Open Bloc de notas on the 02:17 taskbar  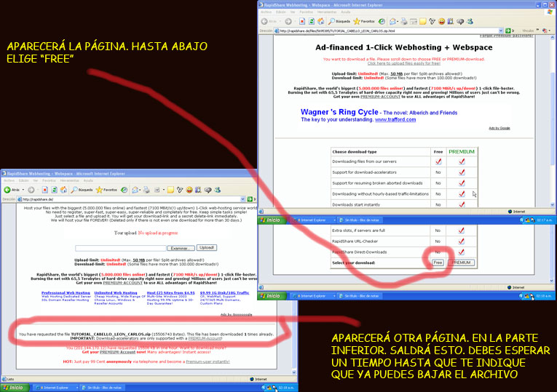point(359,220)
